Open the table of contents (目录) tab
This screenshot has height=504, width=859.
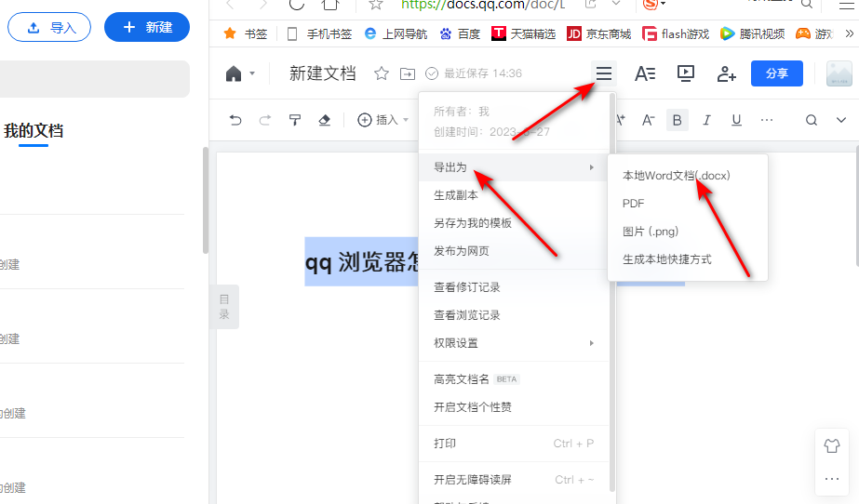(224, 307)
